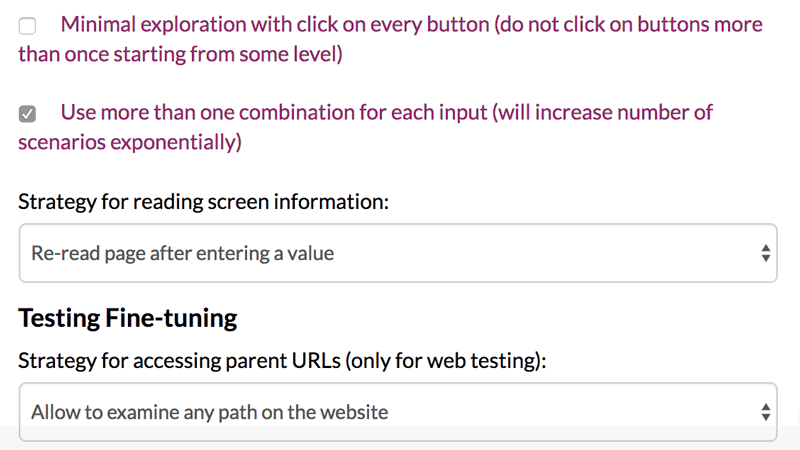Expand the "Allow to examine any path" dropdown
This screenshot has width=800, height=450.
pos(397,411)
